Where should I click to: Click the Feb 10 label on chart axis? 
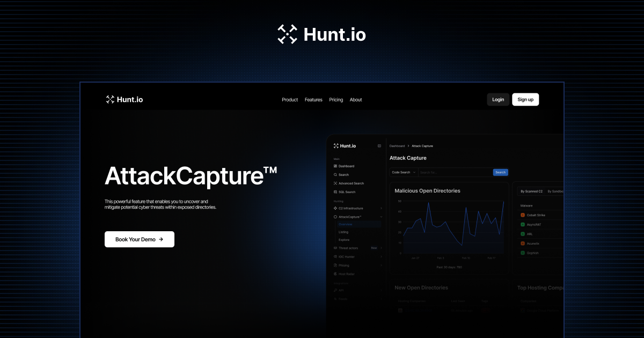point(466,258)
